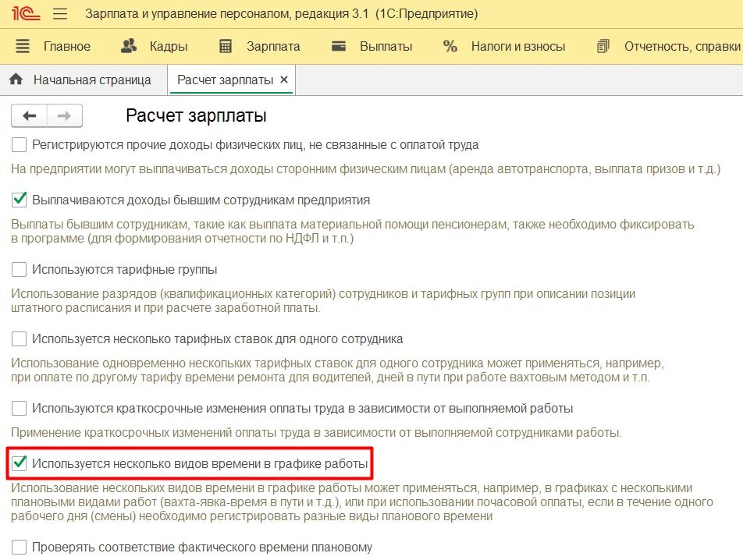Click the home icon of Начальная страница

click(x=16, y=79)
